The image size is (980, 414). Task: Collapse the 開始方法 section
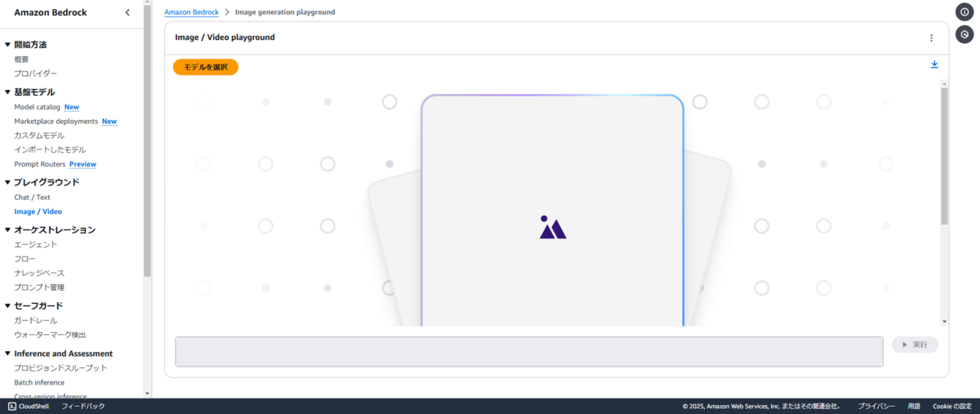point(8,45)
